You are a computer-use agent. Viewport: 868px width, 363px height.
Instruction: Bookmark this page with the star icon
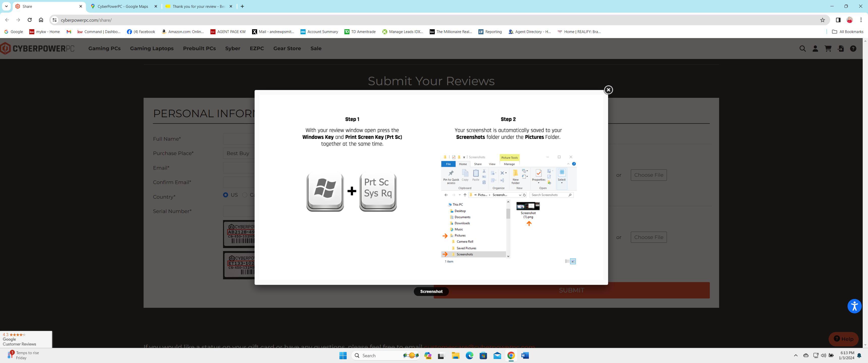click(x=822, y=20)
